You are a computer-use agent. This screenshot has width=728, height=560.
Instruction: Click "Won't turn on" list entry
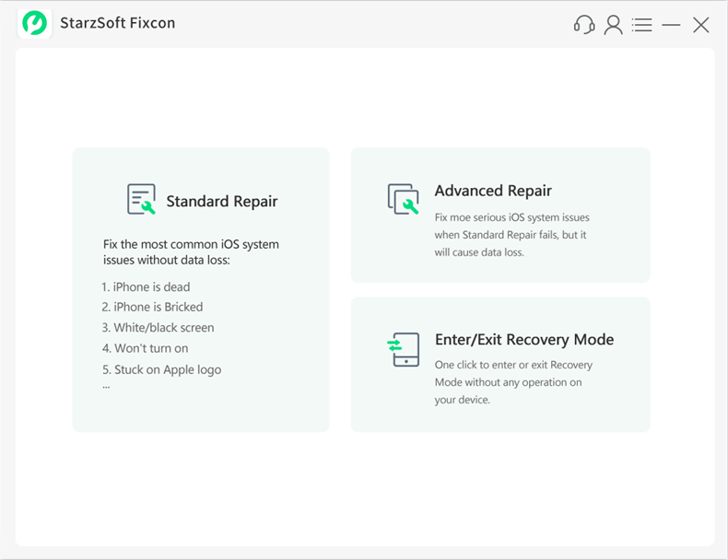point(145,348)
